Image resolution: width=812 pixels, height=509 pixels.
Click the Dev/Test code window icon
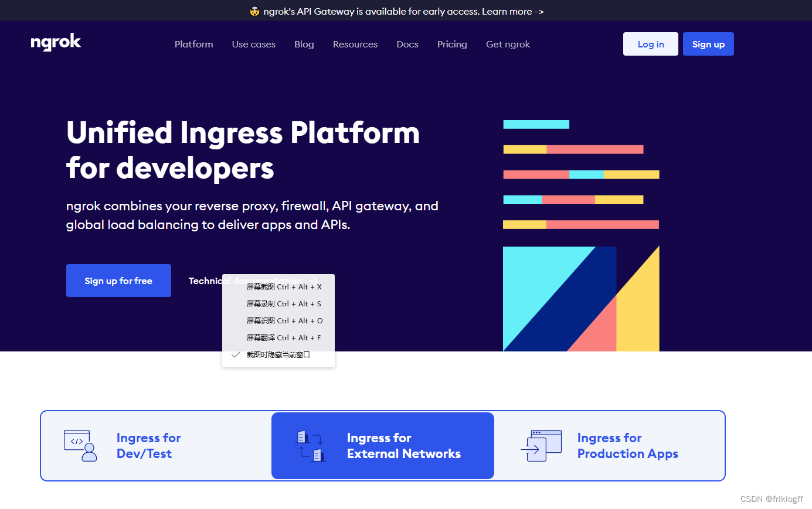click(x=80, y=446)
